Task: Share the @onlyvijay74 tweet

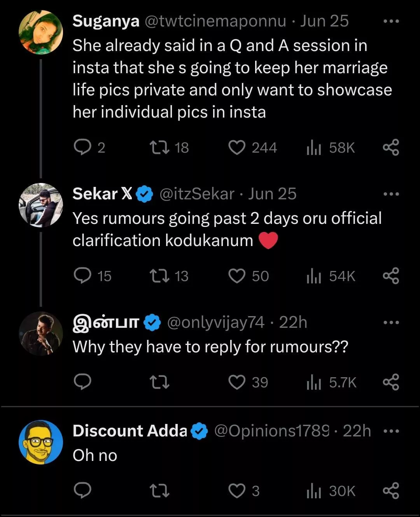Action: 391,382
